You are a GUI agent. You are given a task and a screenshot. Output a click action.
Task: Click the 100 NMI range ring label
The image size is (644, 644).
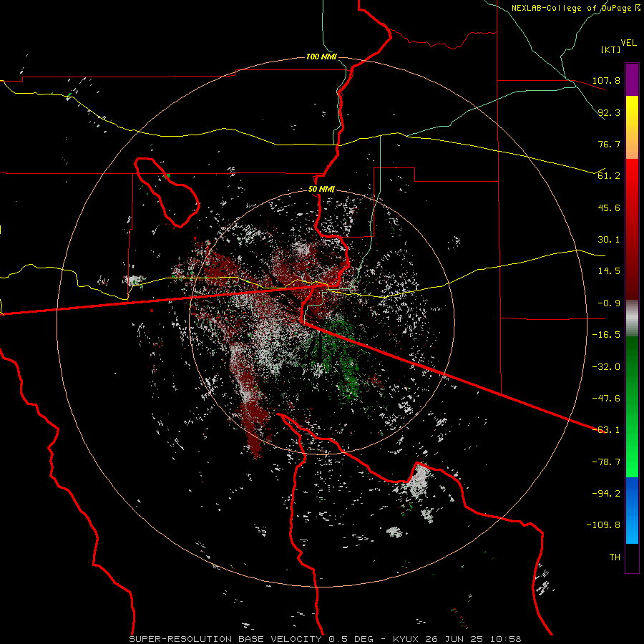[321, 57]
